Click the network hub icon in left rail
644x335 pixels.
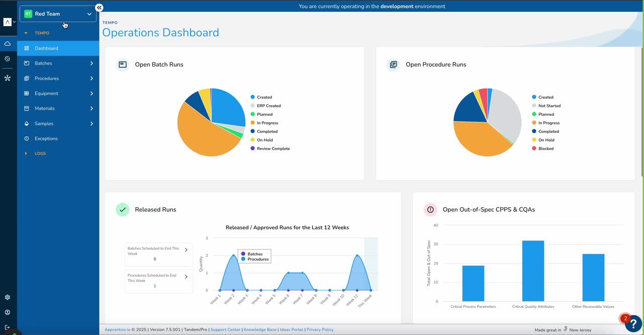7,78
